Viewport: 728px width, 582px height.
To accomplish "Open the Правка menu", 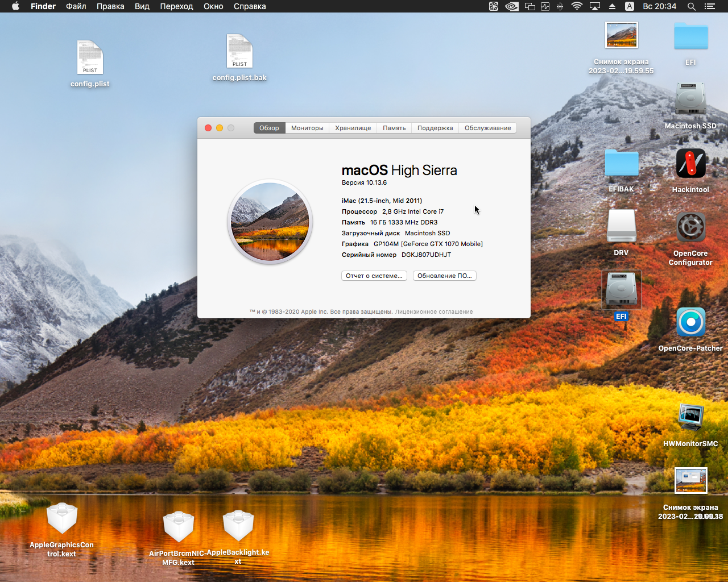I will pyautogui.click(x=110, y=6).
